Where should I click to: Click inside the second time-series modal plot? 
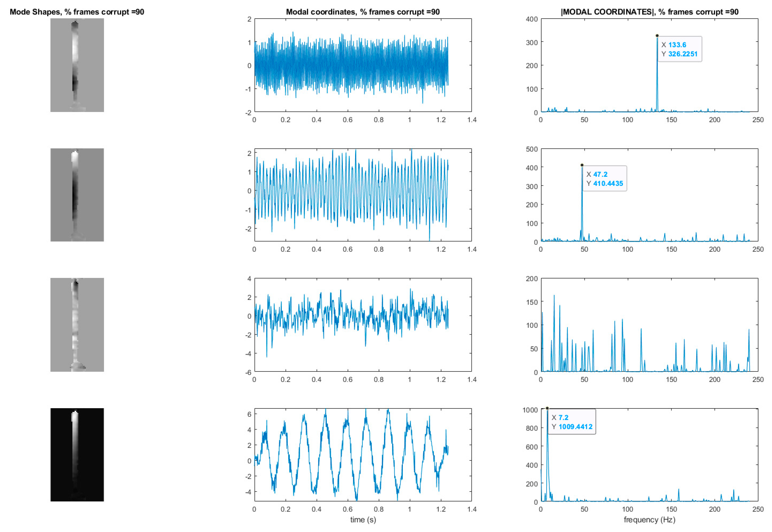tap(363, 195)
